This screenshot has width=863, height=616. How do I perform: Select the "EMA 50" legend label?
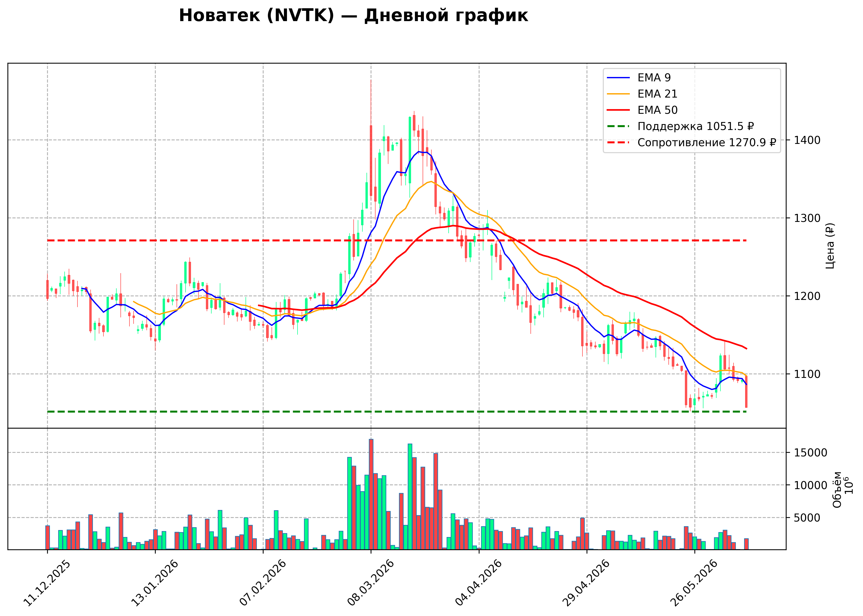point(658,110)
